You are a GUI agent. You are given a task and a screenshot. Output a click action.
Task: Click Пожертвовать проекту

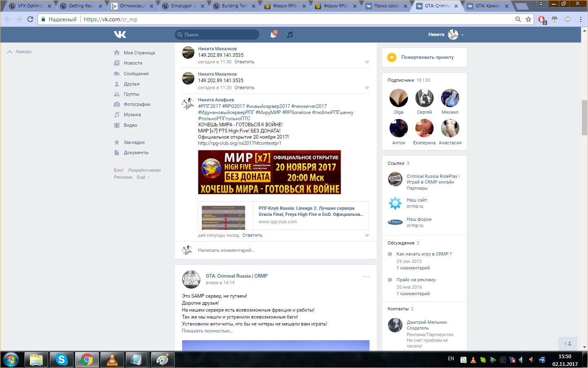tap(427, 57)
